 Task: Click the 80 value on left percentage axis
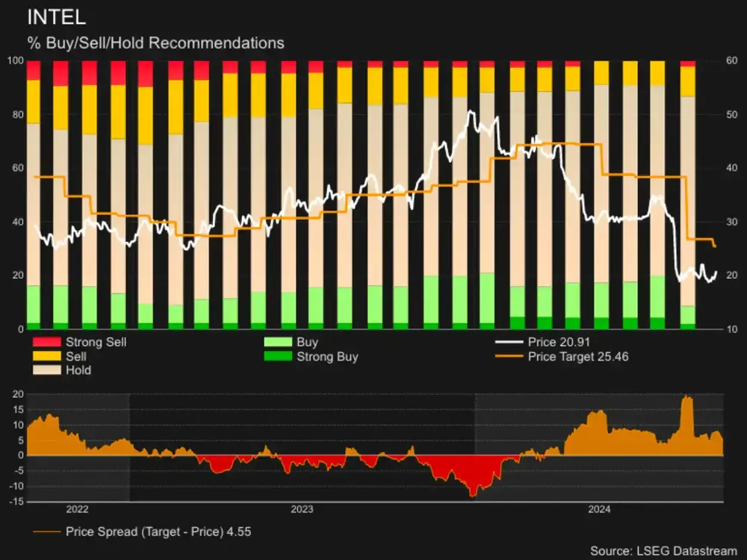pyautogui.click(x=18, y=114)
